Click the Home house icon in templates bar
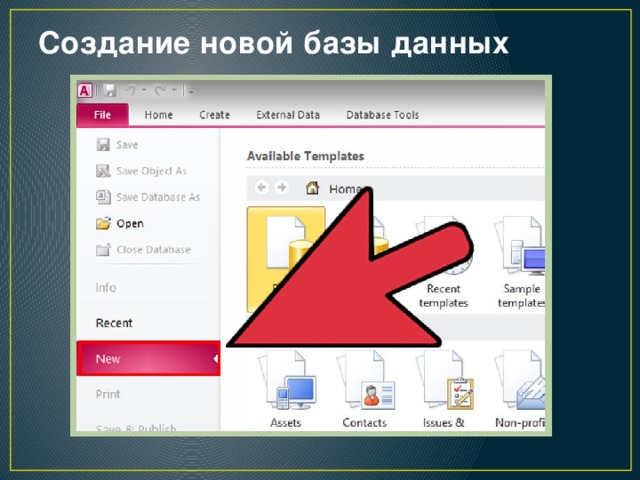This screenshot has height=480, width=640. pos(313,188)
